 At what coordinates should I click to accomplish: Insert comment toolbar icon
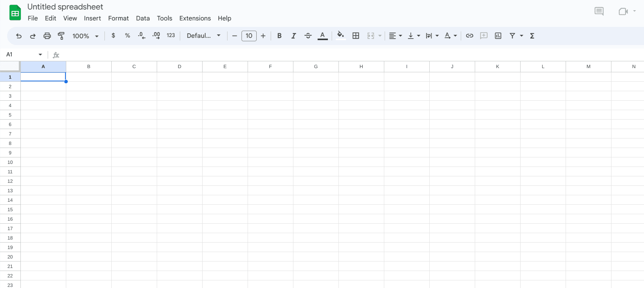click(483, 36)
